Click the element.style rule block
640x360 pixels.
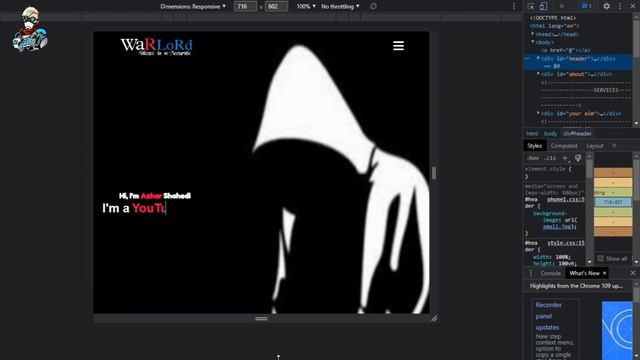(x=554, y=173)
